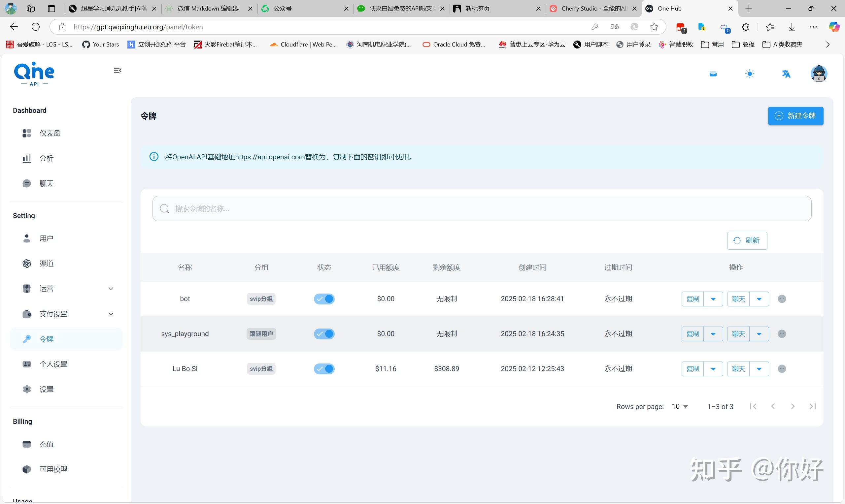Disable the status toggle for bot token
The height and width of the screenshot is (504, 845).
click(324, 299)
